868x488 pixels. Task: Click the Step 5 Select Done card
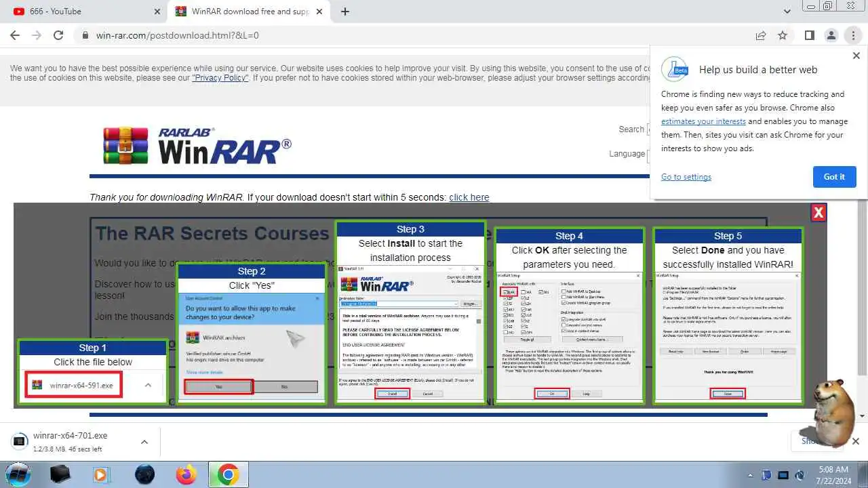click(728, 315)
